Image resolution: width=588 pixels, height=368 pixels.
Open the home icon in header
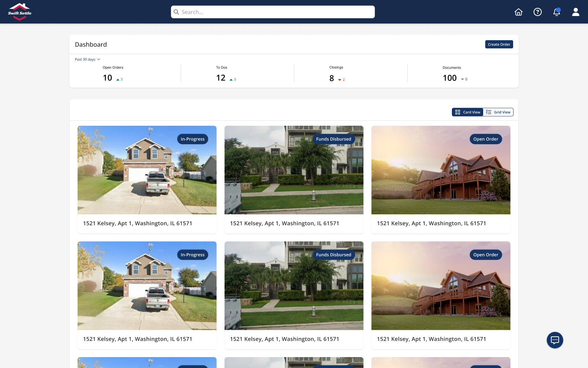[519, 12]
